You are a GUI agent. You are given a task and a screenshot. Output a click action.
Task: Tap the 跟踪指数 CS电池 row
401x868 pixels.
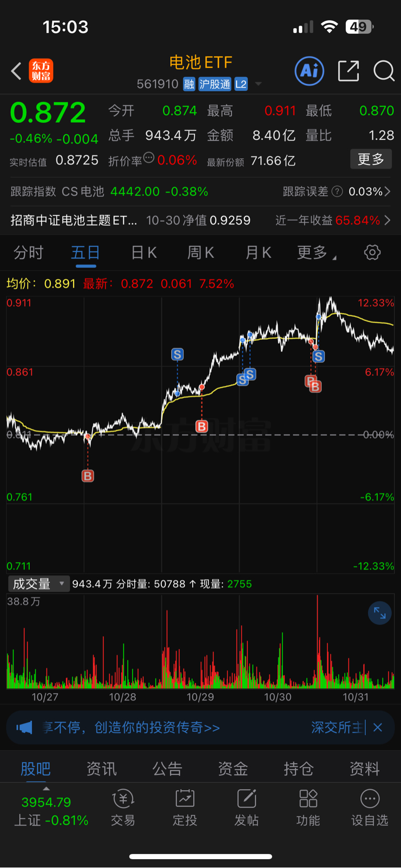[x=109, y=192]
